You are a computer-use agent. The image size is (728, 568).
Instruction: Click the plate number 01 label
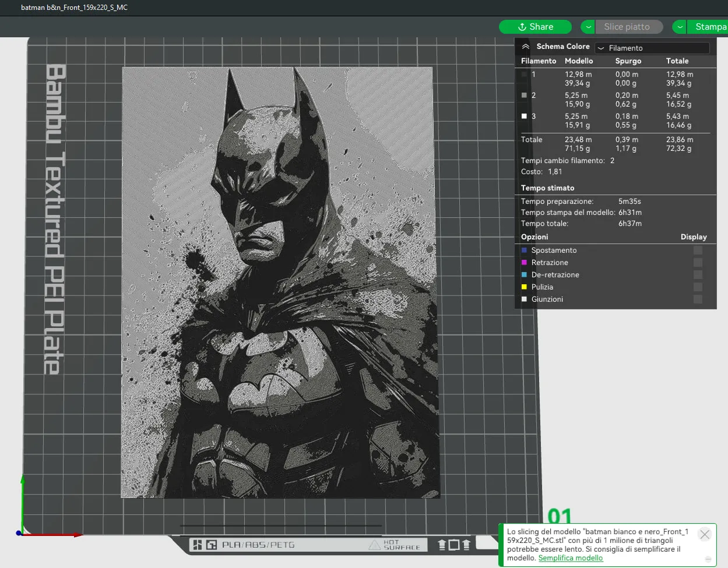[x=560, y=516]
